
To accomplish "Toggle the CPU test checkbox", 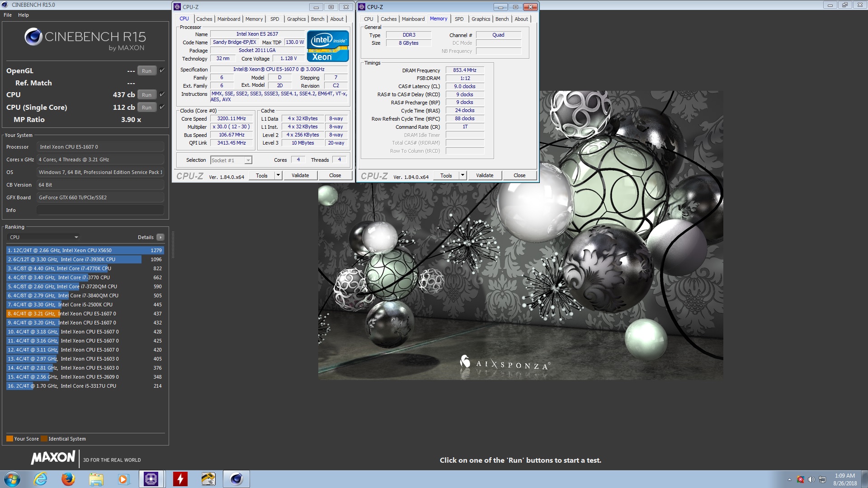I will tap(162, 94).
